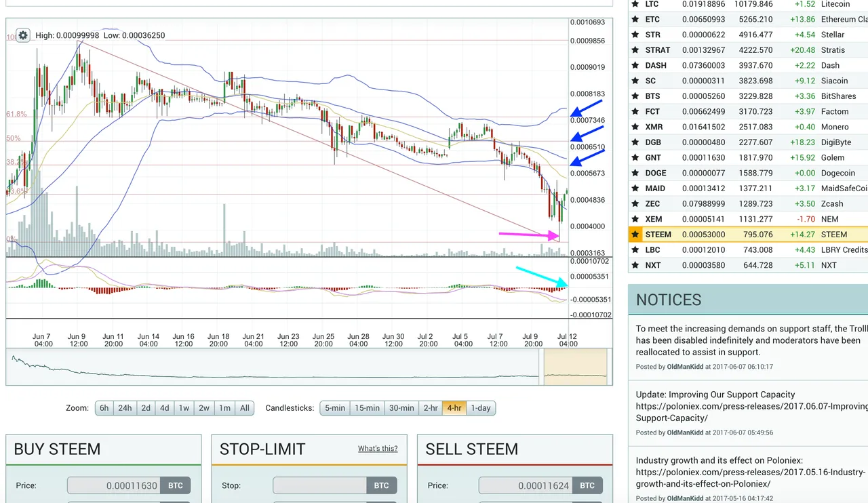Click the NOTICES panel heading
This screenshot has height=503, width=868.
click(x=669, y=300)
